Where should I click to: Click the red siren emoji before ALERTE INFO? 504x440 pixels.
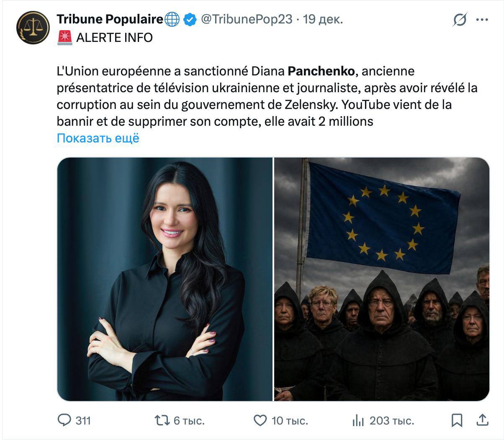pos(64,38)
